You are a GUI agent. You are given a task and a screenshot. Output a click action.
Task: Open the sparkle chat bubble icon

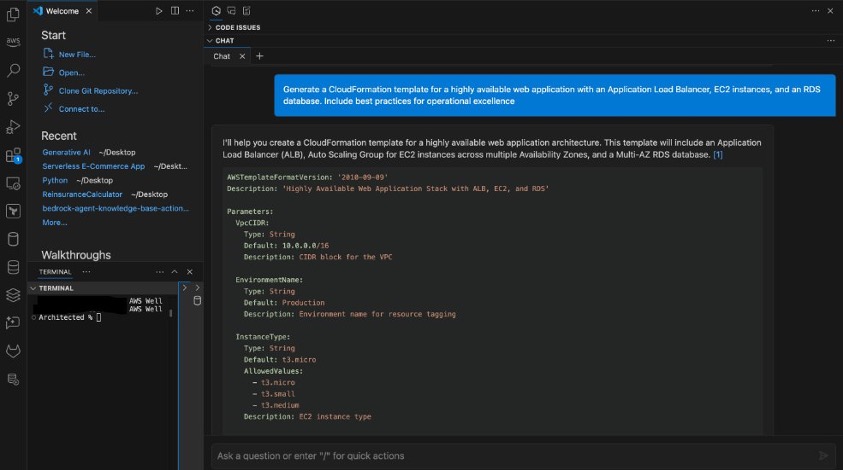point(13,322)
